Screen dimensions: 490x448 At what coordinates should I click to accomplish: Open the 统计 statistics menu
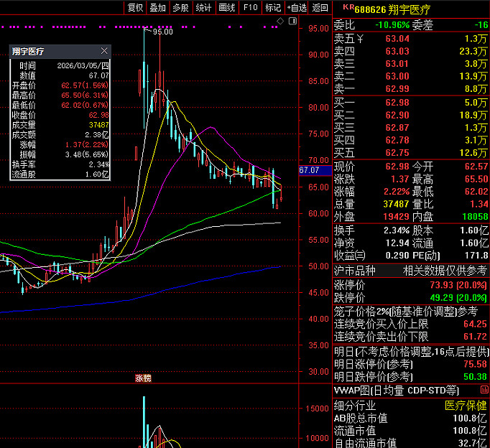(x=203, y=8)
